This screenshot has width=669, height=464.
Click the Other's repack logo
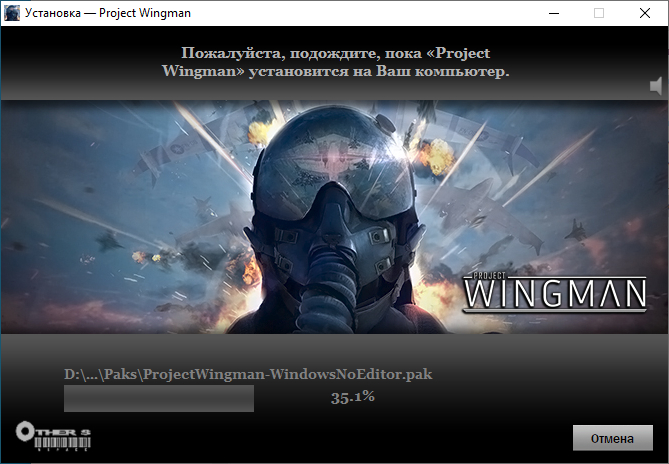[53, 436]
